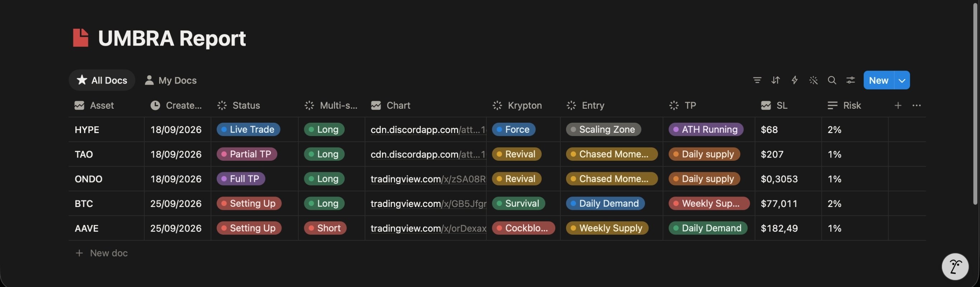Expand the New button dropdown arrow
Viewport: 980px width, 287px height.
[902, 80]
